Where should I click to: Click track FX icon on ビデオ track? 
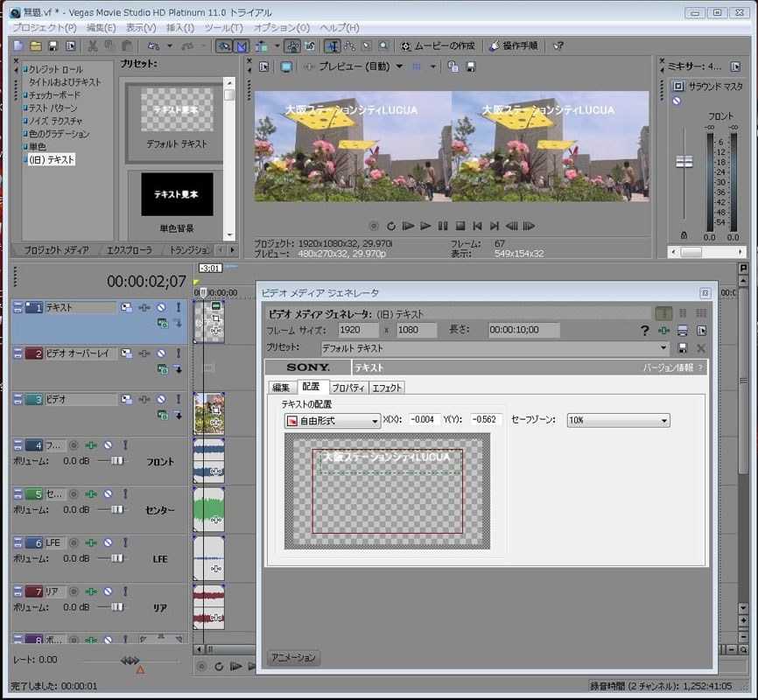tap(144, 400)
